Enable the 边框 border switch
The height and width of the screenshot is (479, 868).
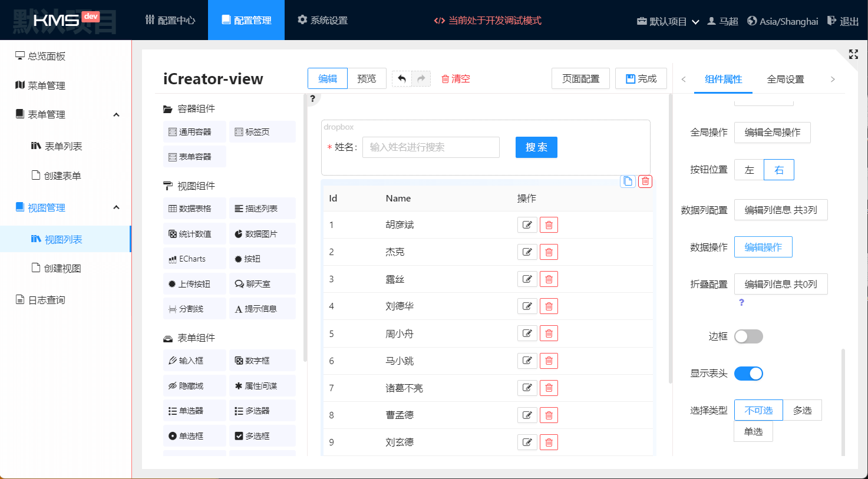click(748, 336)
